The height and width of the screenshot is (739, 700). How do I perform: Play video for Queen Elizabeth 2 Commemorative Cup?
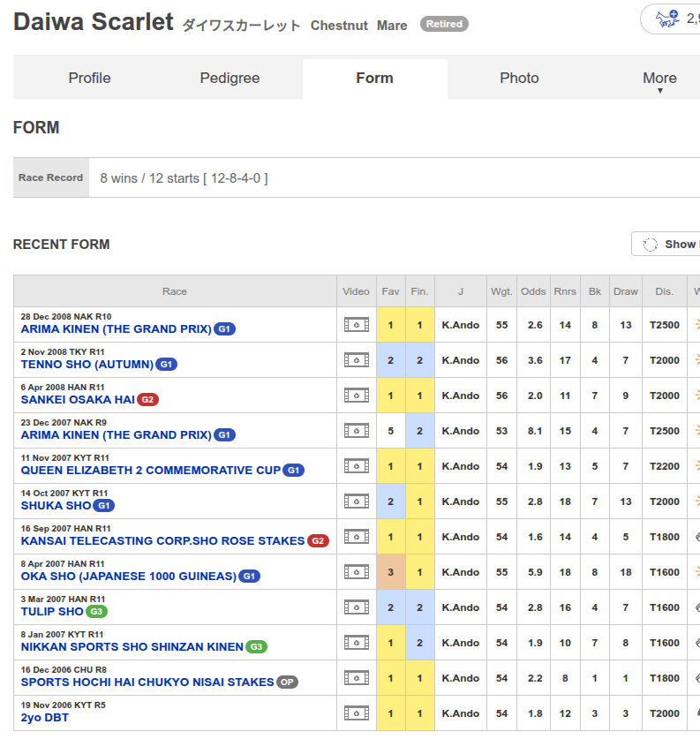[x=356, y=466]
